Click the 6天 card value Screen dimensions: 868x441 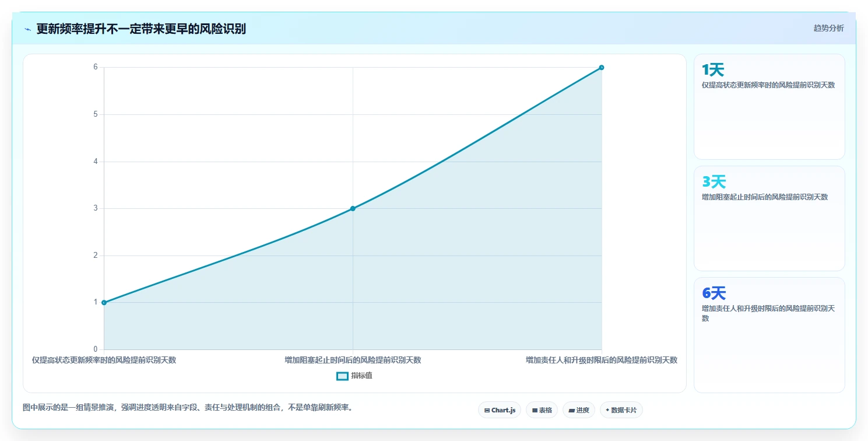[x=714, y=293]
